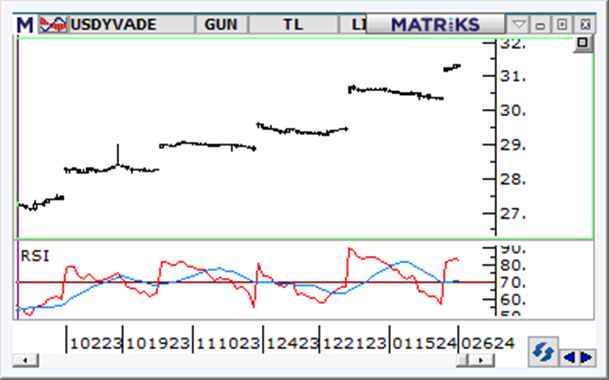Click the 101923 date marker on the time axis

(x=158, y=343)
